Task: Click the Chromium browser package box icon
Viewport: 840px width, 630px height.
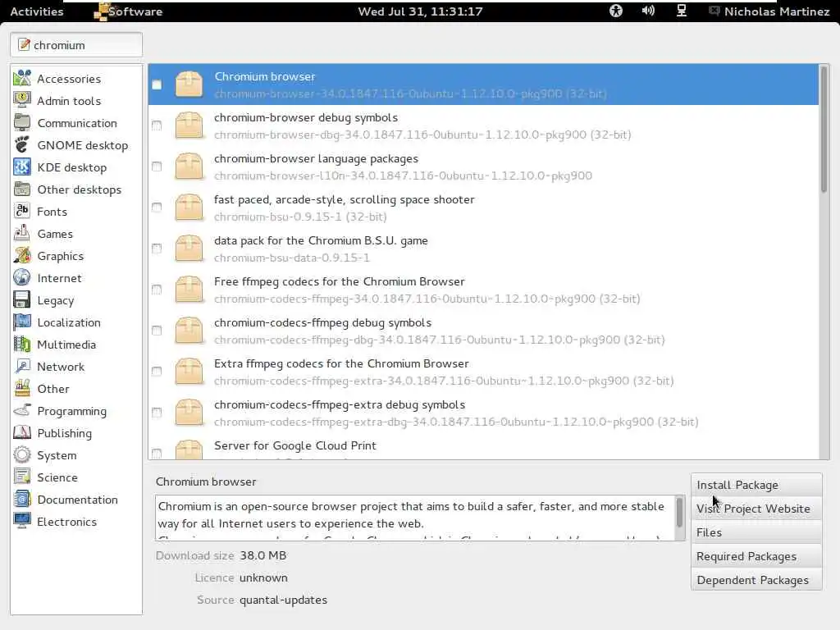Action: [x=189, y=84]
